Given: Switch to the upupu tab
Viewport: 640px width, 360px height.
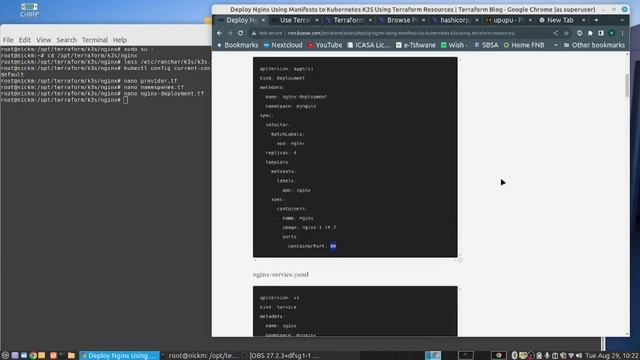Looking at the screenshot, I should point(508,20).
